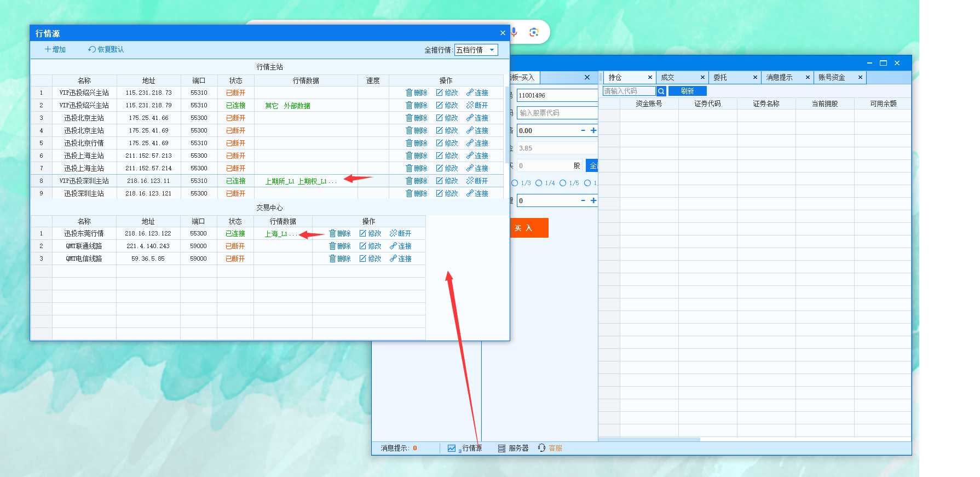Viewport: 980px width, 477px height.
Task: Connect 迅投上海主站 row 6
Action: (477, 156)
